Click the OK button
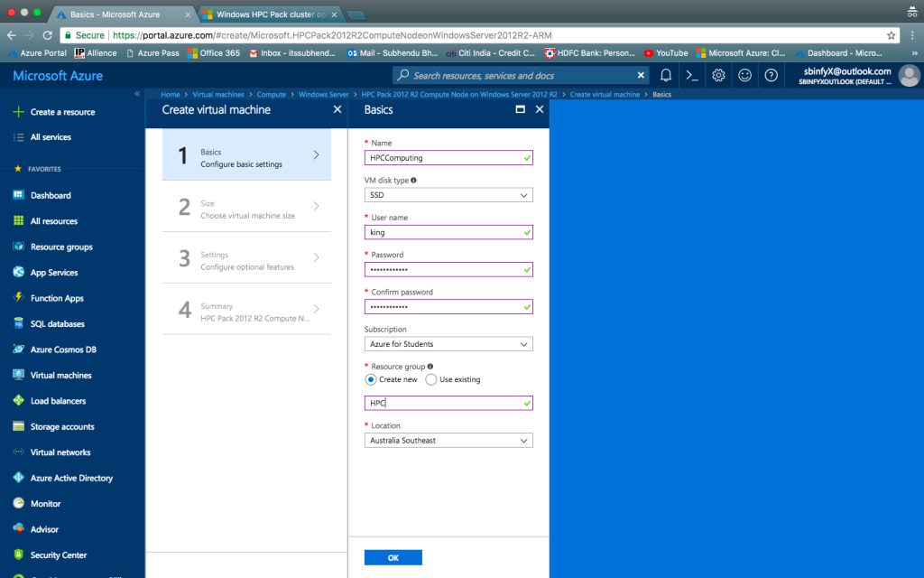Screen dimensions: 924x578 [x=393, y=557]
